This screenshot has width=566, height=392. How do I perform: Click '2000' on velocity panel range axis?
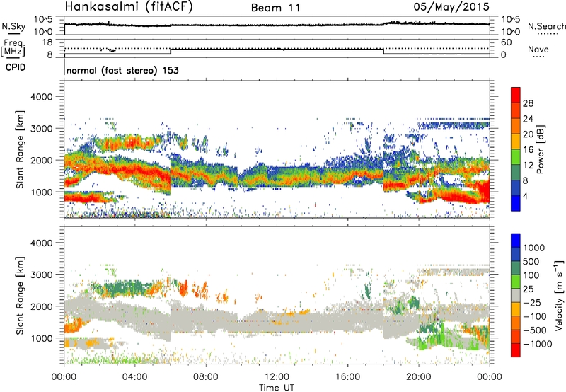coord(42,306)
